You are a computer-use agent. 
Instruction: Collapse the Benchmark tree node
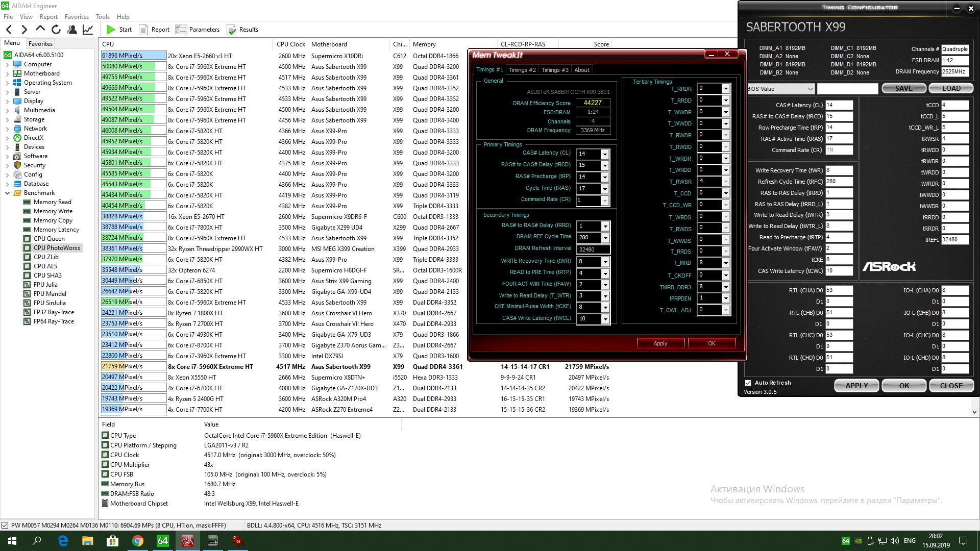tap(7, 193)
